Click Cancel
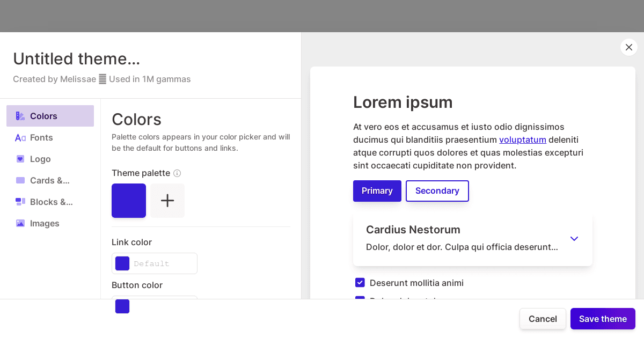The image size is (644, 338). pyautogui.click(x=543, y=319)
